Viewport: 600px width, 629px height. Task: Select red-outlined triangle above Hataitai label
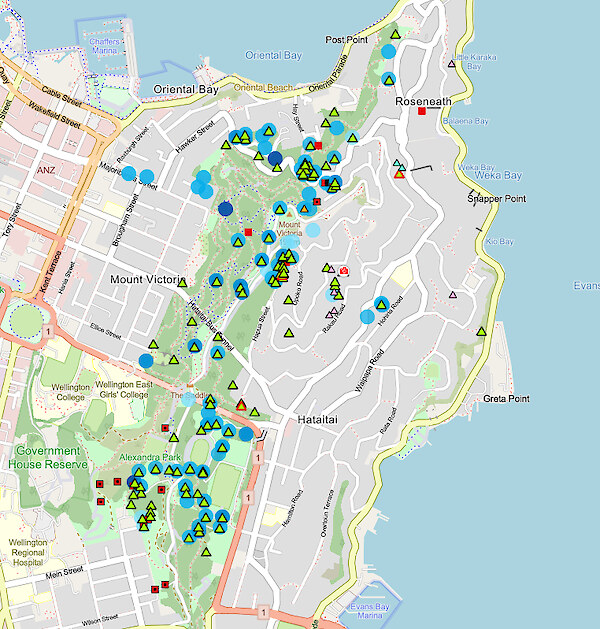241,406
